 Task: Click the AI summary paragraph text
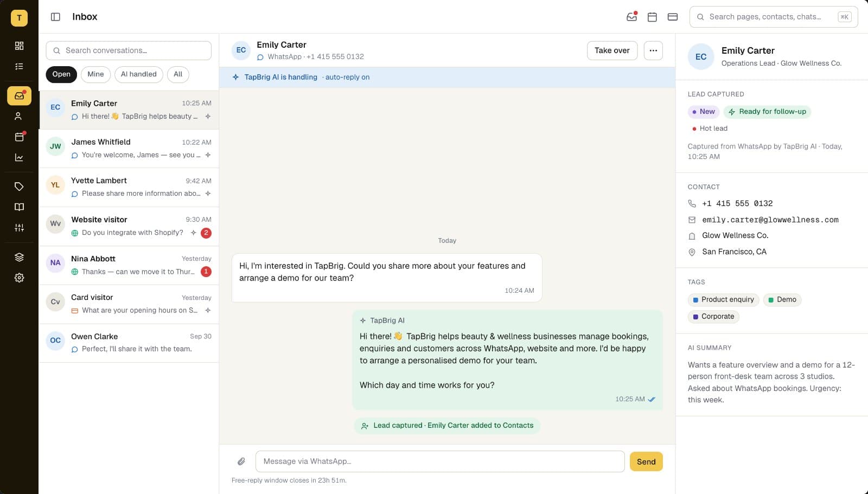(771, 382)
